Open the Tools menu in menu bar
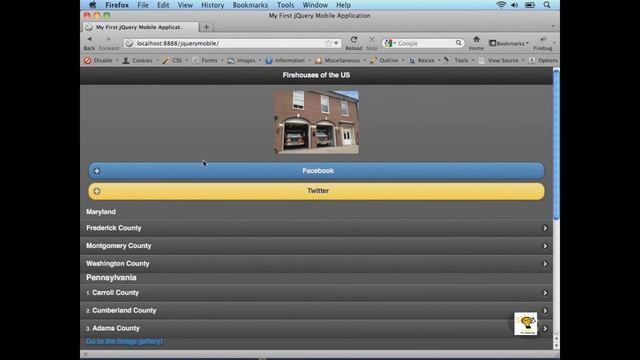The height and width of the screenshot is (360, 640). click(285, 5)
